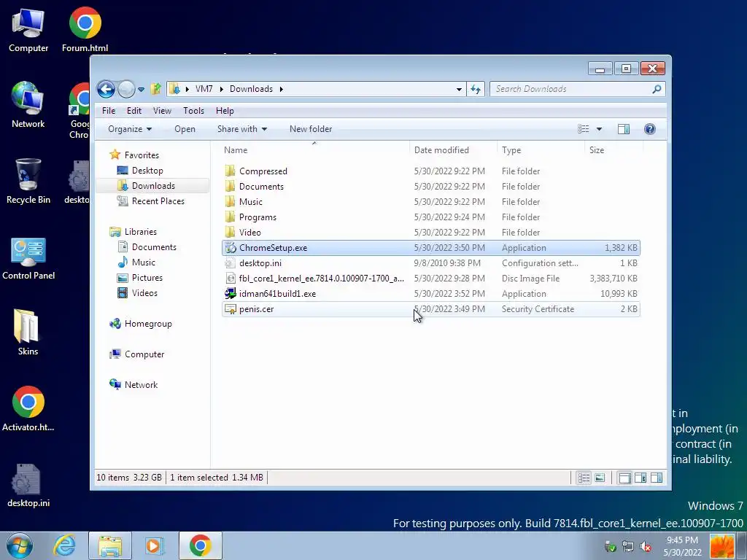Screen dimensions: 747x560
Task: Click Chrome taskbar icon
Action: pyautogui.click(x=200, y=545)
